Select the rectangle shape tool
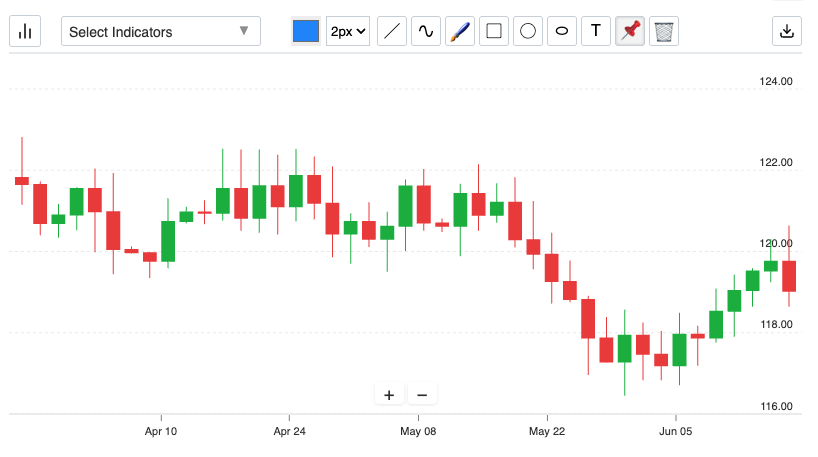The width and height of the screenshot is (818, 457). click(494, 31)
